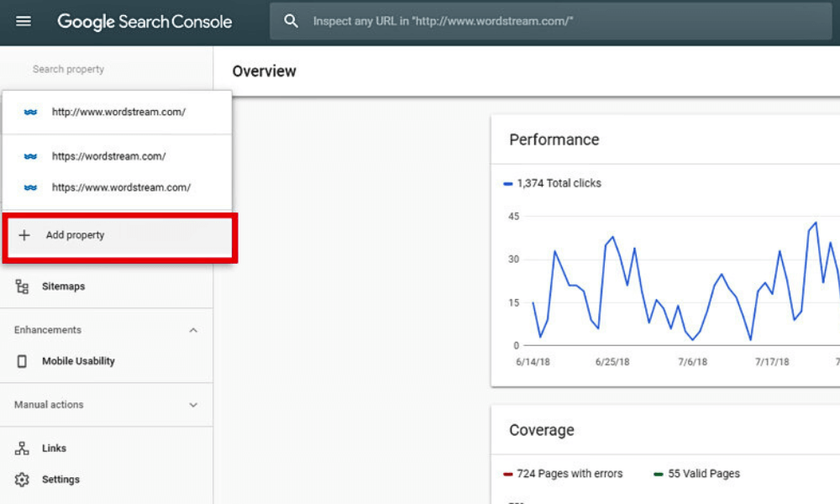Image resolution: width=840 pixels, height=504 pixels.
Task: Click the icon beside http://www.wordstream.com/
Action: pyautogui.click(x=30, y=112)
